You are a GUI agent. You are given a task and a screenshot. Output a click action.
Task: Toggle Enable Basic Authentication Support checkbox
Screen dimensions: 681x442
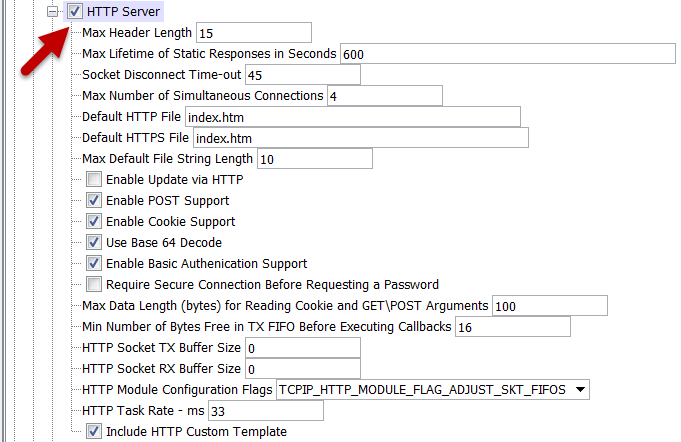94,264
